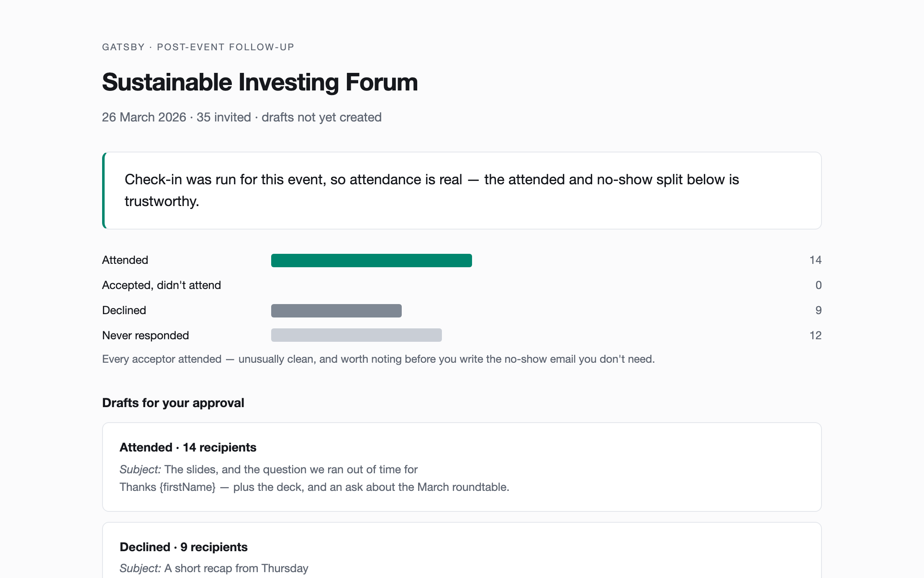Viewport: 924px width, 578px height.
Task: Click the never responded count 12
Action: [815, 335]
